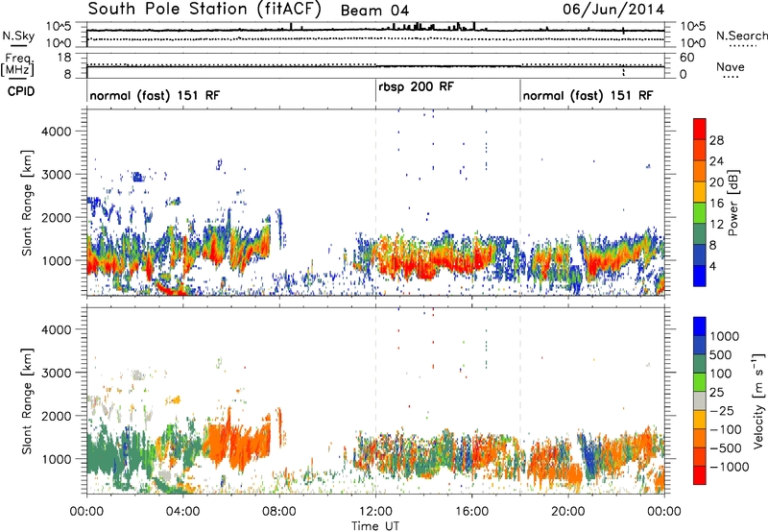Click the 'Beam 04' label
Image resolution: width=768 pixels, height=532 pixels.
click(x=374, y=11)
